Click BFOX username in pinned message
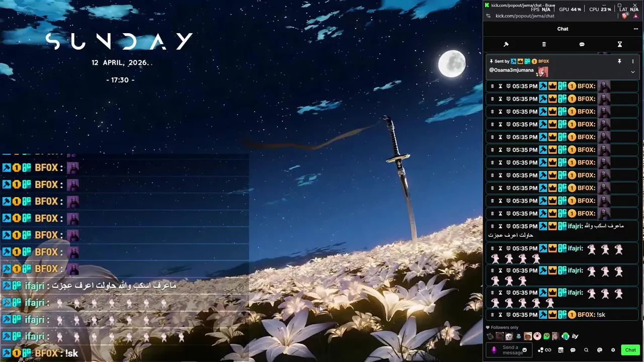The height and width of the screenshot is (362, 644). [543, 61]
